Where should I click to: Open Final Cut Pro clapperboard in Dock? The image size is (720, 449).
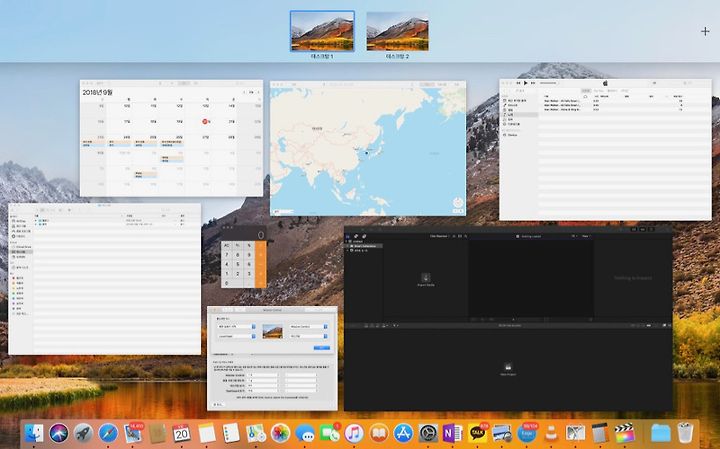pyautogui.click(x=624, y=433)
